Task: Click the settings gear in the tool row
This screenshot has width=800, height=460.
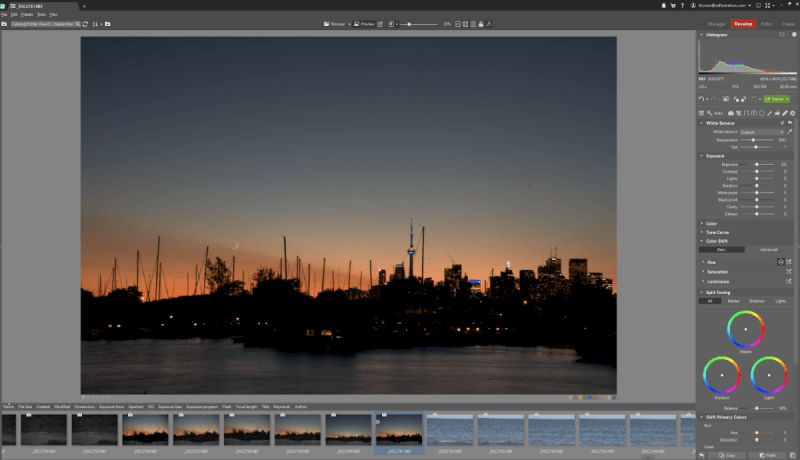Action: pos(792,113)
